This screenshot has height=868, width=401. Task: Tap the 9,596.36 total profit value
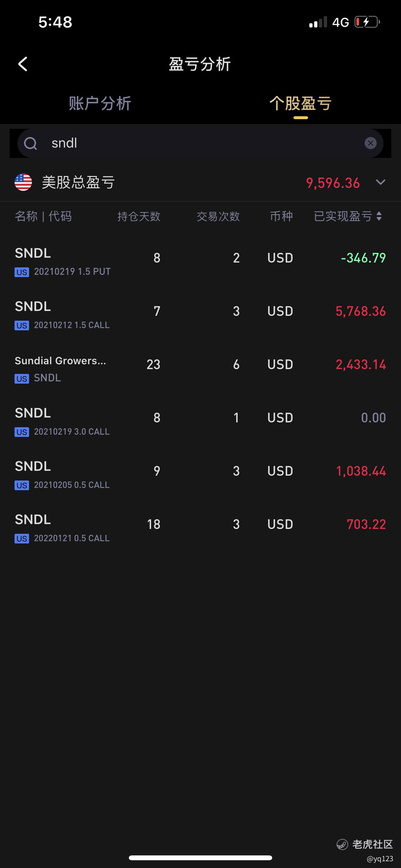[333, 183]
